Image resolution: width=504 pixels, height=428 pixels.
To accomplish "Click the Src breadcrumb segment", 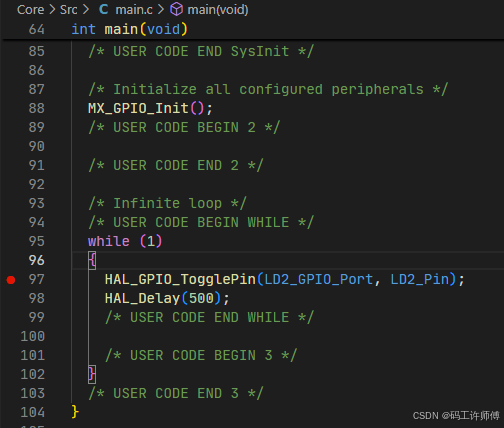I will (x=69, y=10).
